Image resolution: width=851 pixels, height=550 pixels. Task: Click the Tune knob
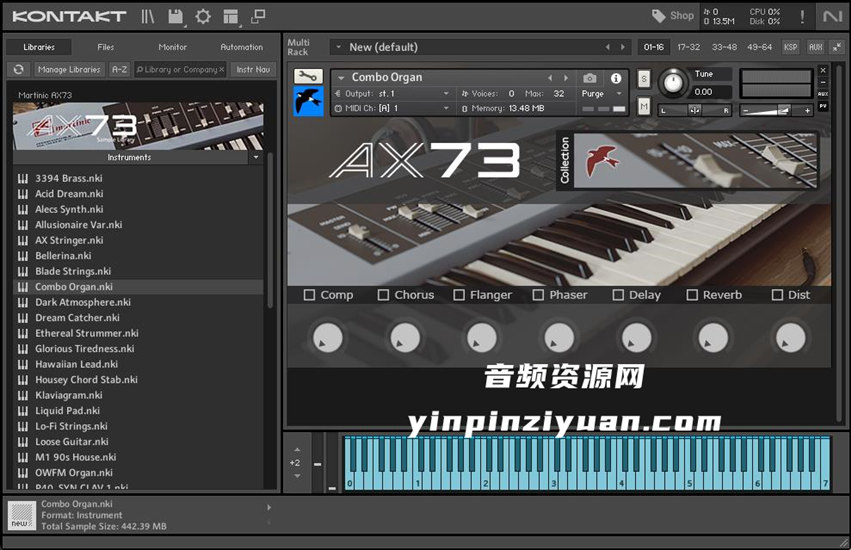[x=674, y=82]
